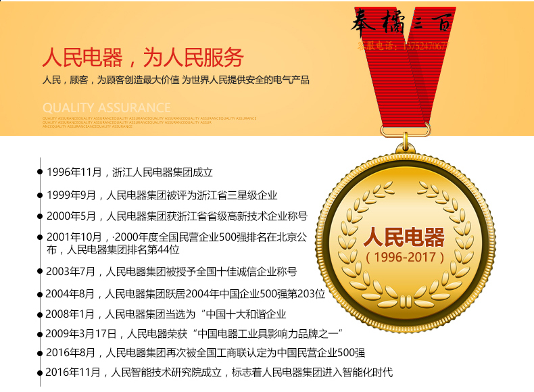Click the 2016年11月 entry about 人民智能技术研究院

[219, 372]
